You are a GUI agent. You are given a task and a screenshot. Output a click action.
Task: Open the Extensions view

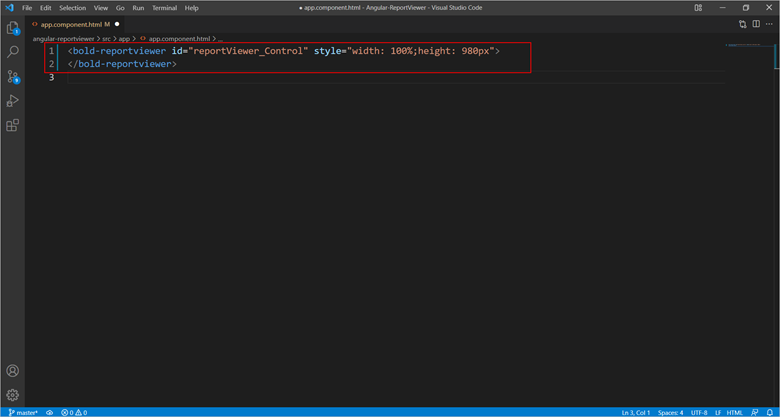[x=12, y=125]
